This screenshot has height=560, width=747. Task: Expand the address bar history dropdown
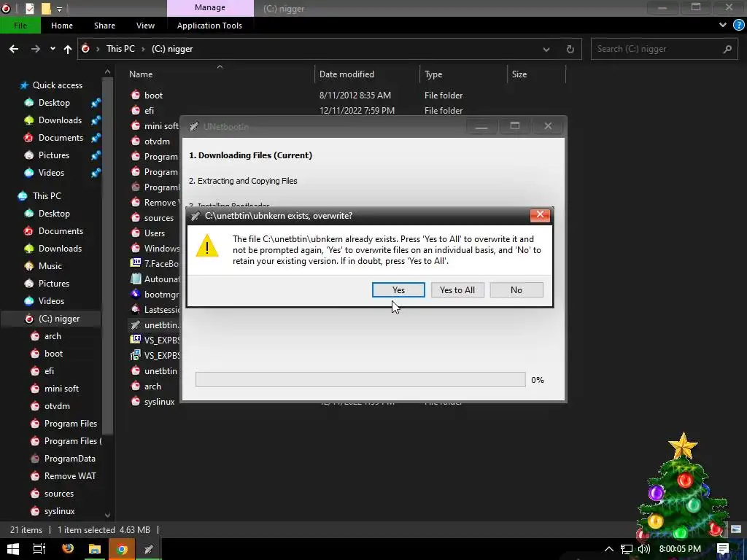point(546,49)
